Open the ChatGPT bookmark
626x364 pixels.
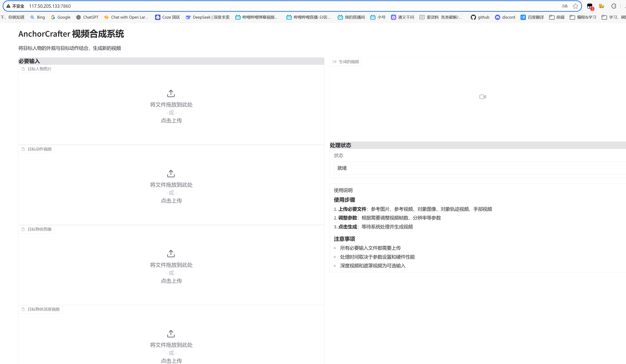(x=87, y=17)
